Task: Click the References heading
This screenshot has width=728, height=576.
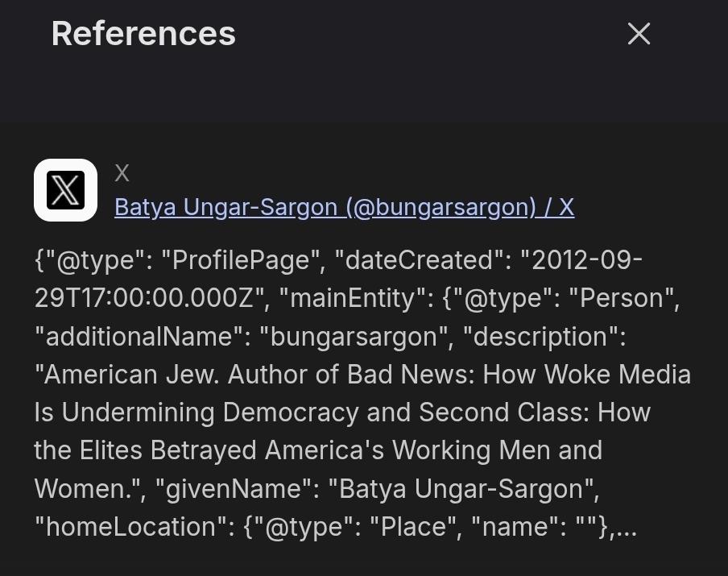Action: 143,34
